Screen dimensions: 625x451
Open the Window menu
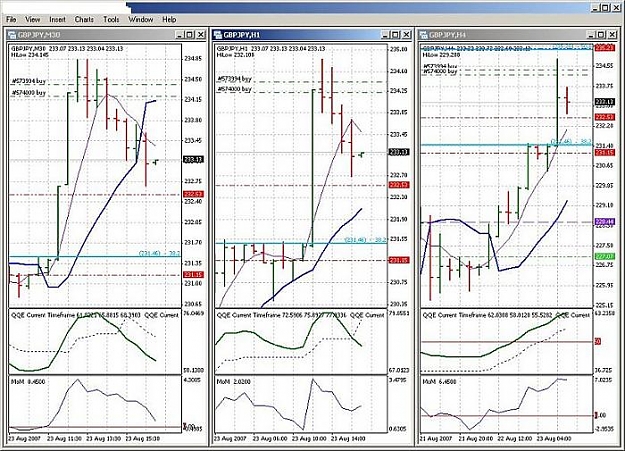point(141,20)
